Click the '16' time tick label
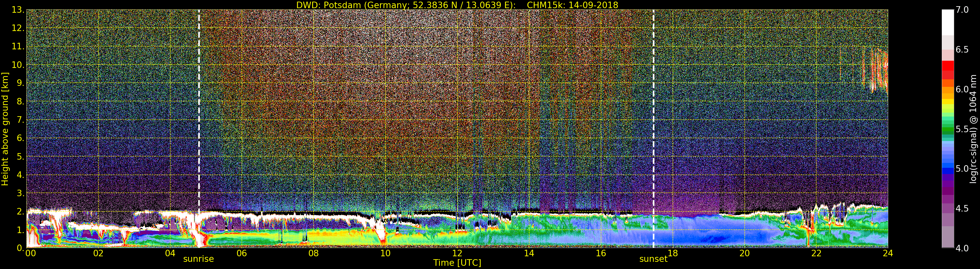 click(x=601, y=253)
